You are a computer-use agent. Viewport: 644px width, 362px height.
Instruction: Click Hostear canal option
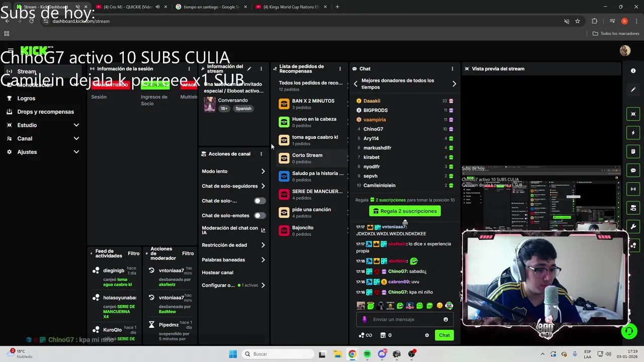217,273
